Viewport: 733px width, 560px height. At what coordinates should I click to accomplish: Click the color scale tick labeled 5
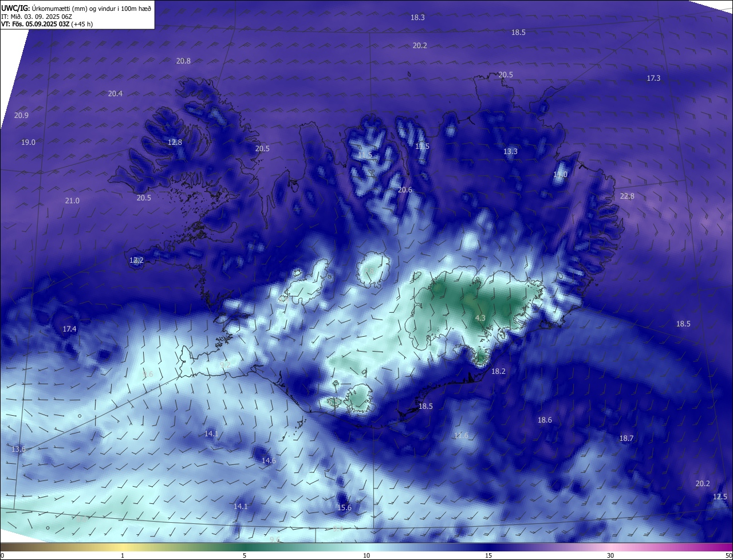(245, 555)
